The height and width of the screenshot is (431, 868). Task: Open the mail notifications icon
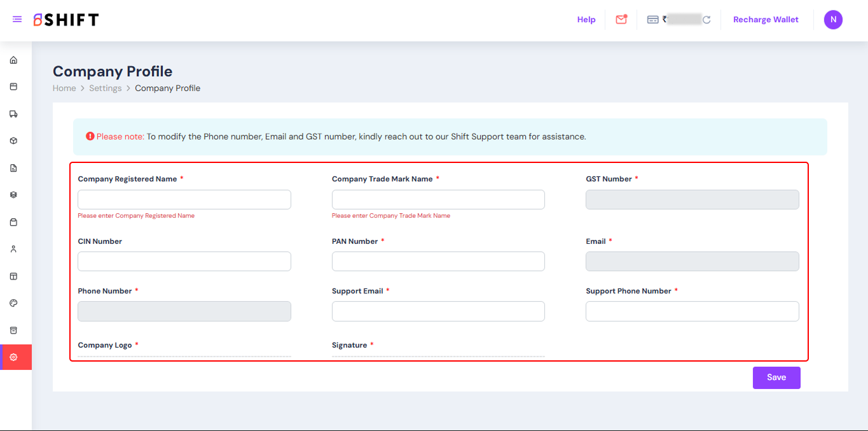coord(621,20)
